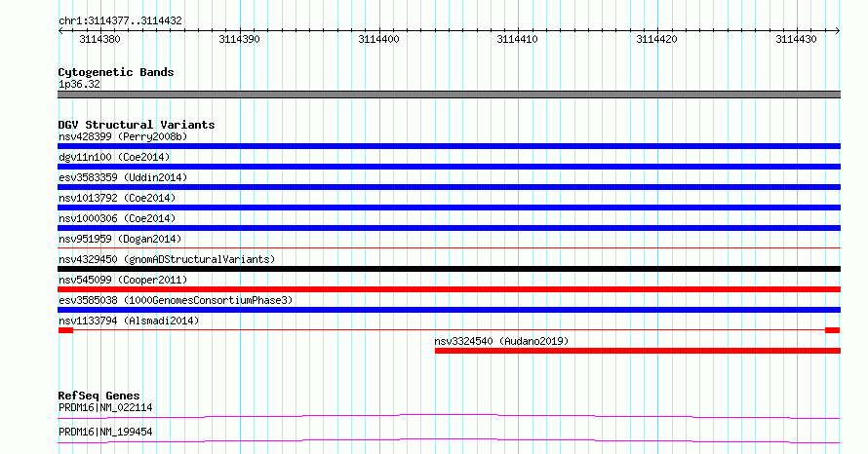Image resolution: width=868 pixels, height=454 pixels.
Task: Click the blue bar under esv3585038
Action: click(449, 310)
